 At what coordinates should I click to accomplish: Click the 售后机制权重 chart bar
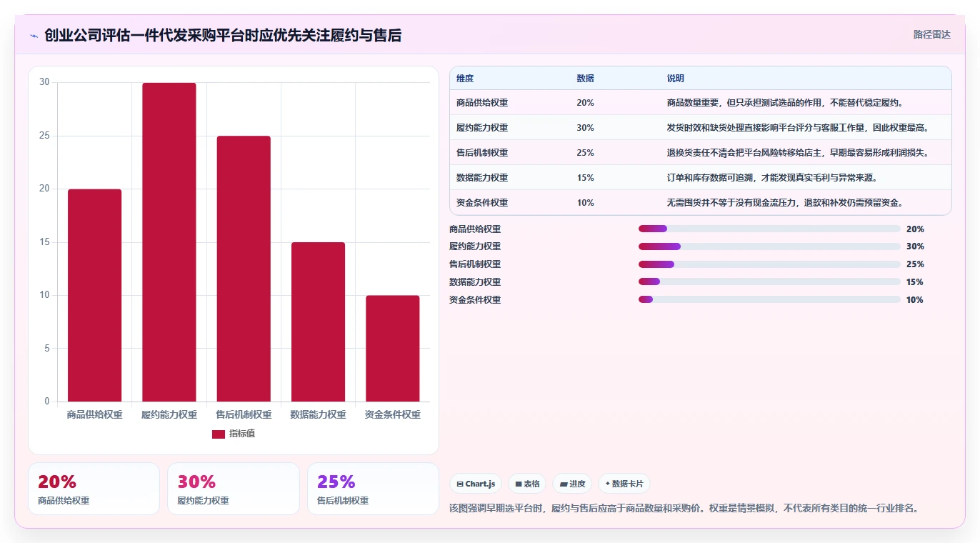tap(244, 269)
